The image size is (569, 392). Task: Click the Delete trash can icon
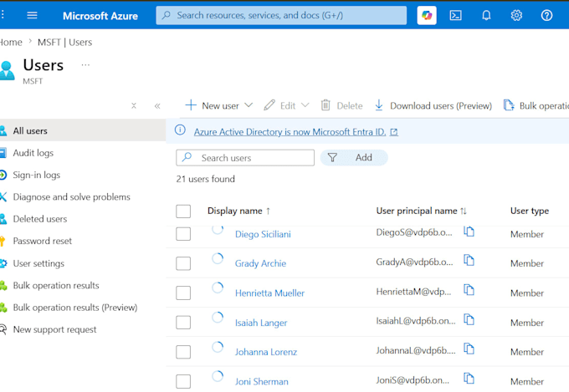click(x=326, y=105)
